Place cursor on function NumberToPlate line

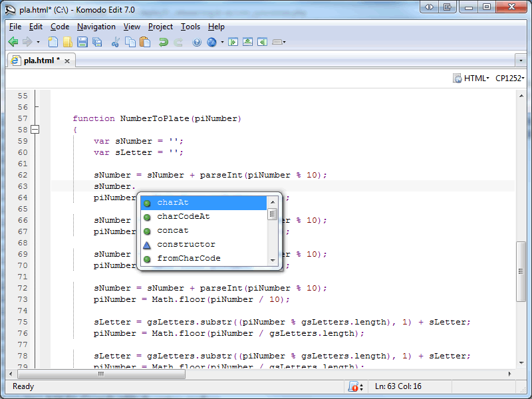click(157, 118)
